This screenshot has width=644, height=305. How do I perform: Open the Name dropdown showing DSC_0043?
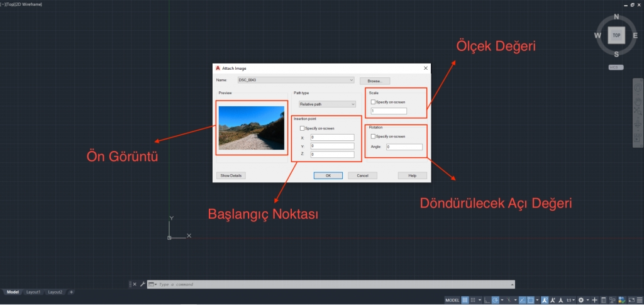pyautogui.click(x=296, y=80)
